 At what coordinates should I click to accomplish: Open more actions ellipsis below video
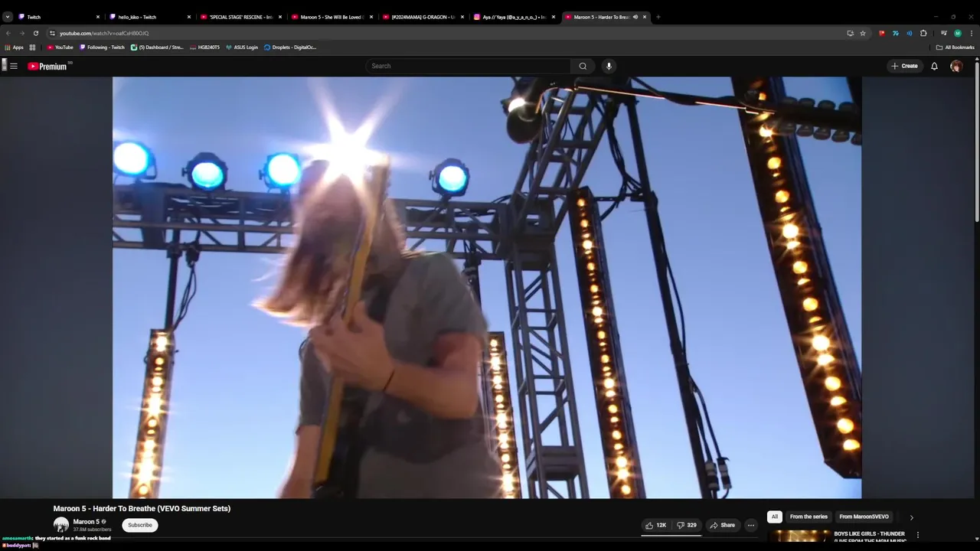point(751,525)
